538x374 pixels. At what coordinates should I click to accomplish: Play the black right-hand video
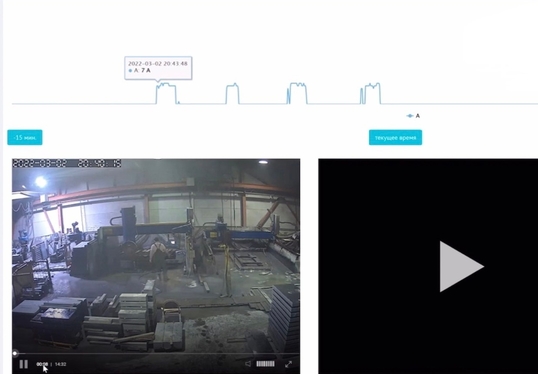coord(461,266)
